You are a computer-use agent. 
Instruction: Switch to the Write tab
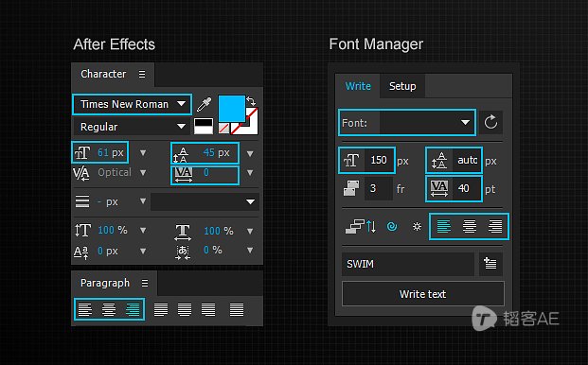coord(358,86)
